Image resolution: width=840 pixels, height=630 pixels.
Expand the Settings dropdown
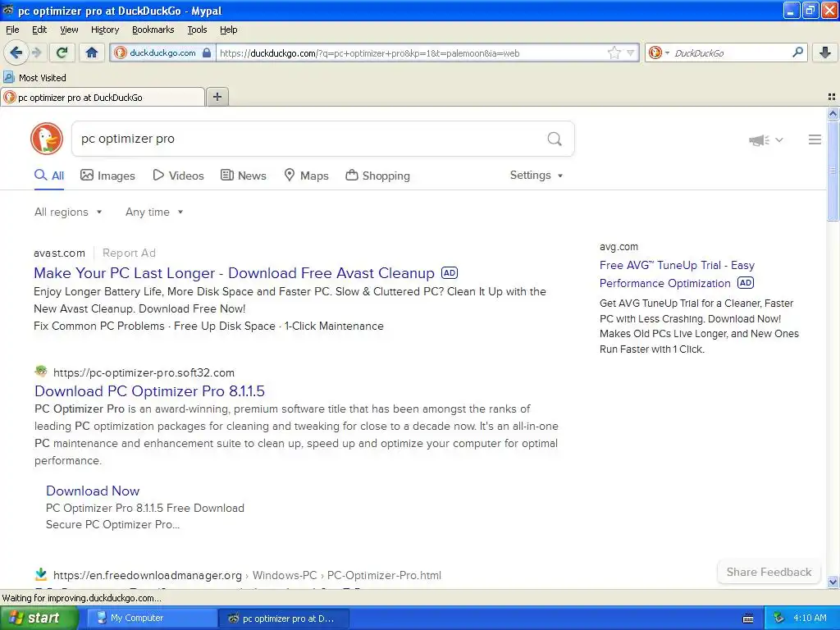tap(536, 176)
